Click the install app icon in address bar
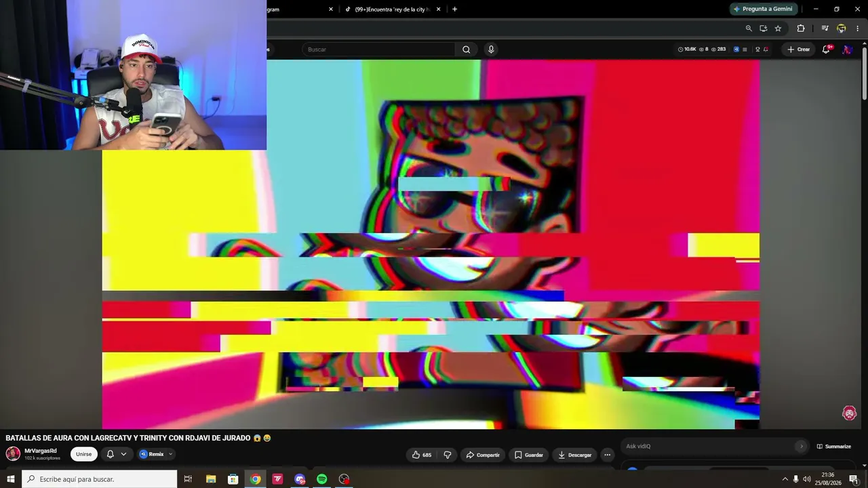 [763, 28]
